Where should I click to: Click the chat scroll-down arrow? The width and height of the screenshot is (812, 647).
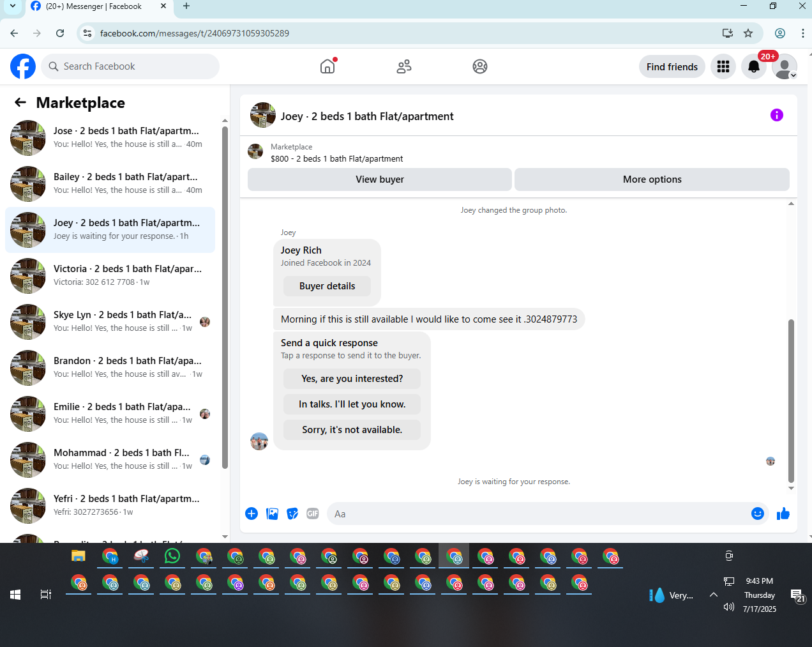click(791, 489)
